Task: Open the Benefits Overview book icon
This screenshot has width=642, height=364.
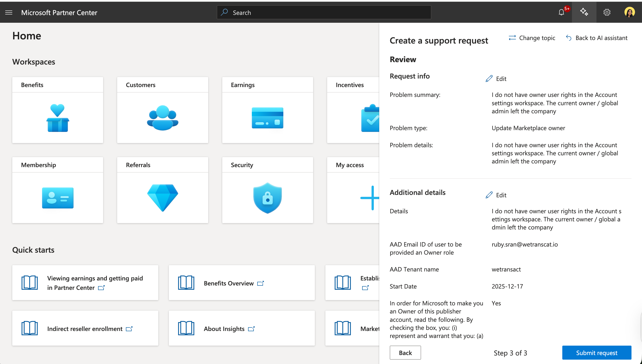Action: coord(186,282)
